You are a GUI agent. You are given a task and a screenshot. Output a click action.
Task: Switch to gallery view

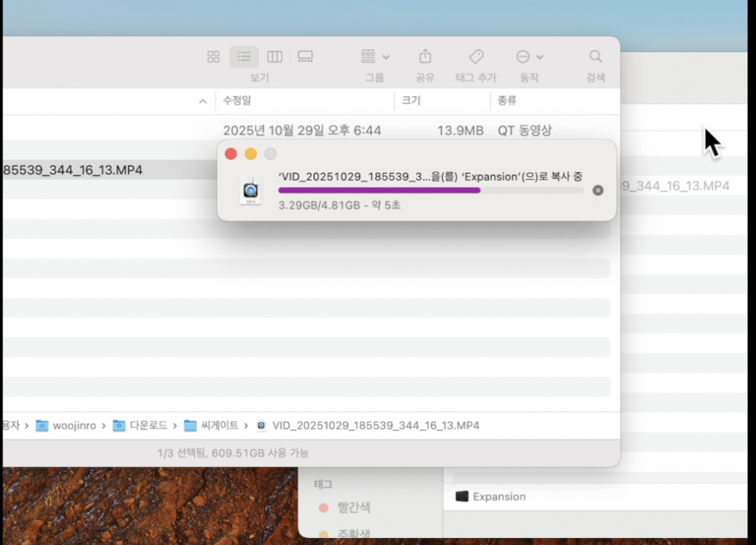pos(305,56)
